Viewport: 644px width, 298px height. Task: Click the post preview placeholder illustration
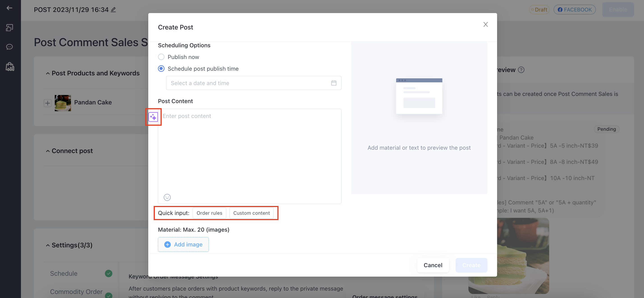tap(419, 96)
